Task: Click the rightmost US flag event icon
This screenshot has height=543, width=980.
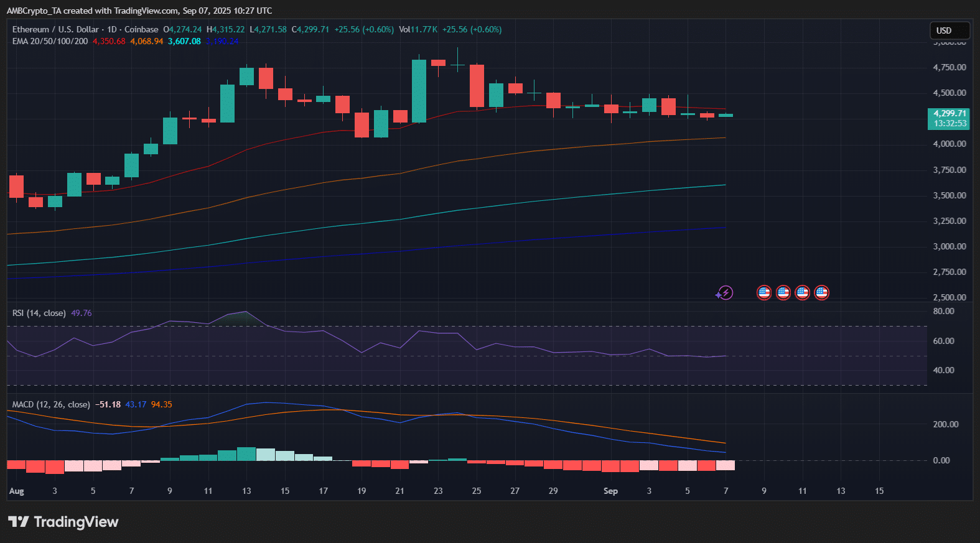Action: point(821,292)
